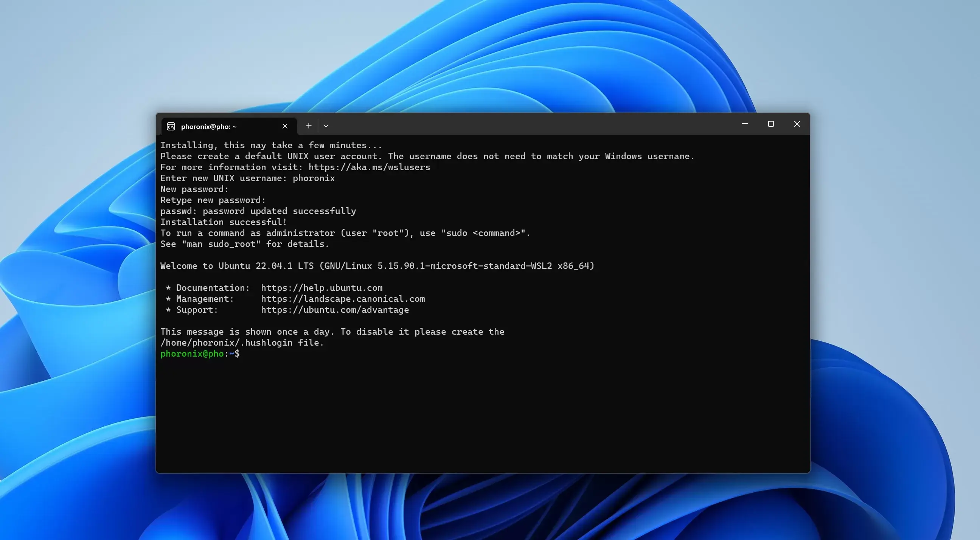980x540 pixels.
Task: Open the https://ubuntu.com/advantage support link
Action: click(x=335, y=310)
